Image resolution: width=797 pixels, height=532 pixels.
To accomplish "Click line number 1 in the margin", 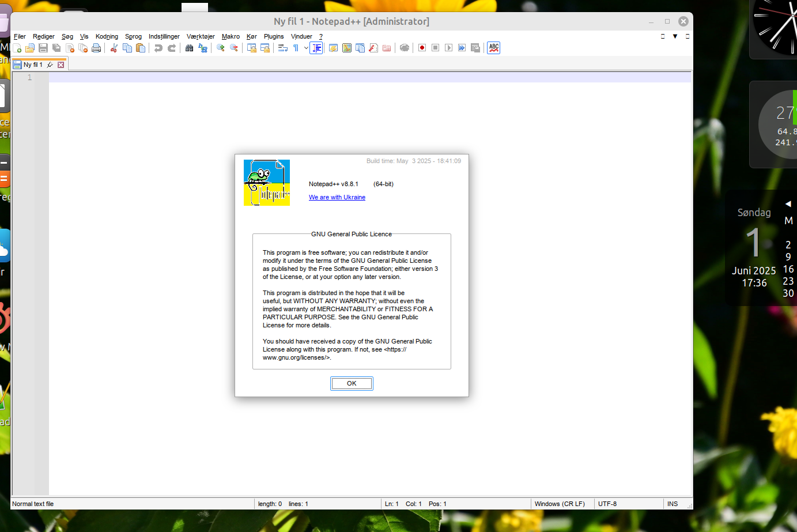I will click(x=30, y=77).
